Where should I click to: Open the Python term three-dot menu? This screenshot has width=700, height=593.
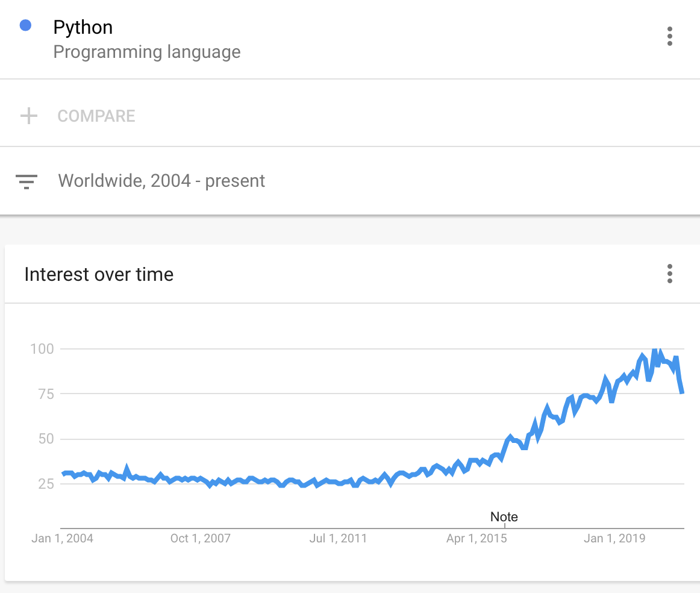click(669, 36)
